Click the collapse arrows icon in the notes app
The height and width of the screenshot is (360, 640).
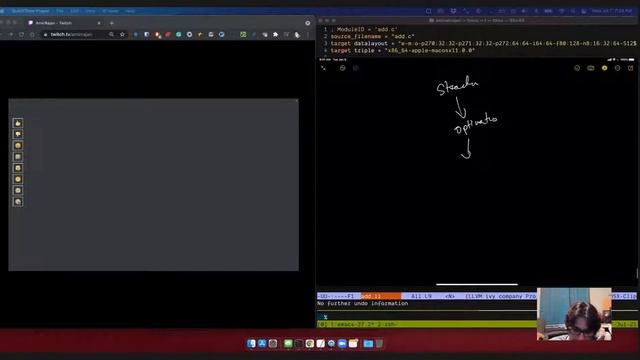(324, 68)
